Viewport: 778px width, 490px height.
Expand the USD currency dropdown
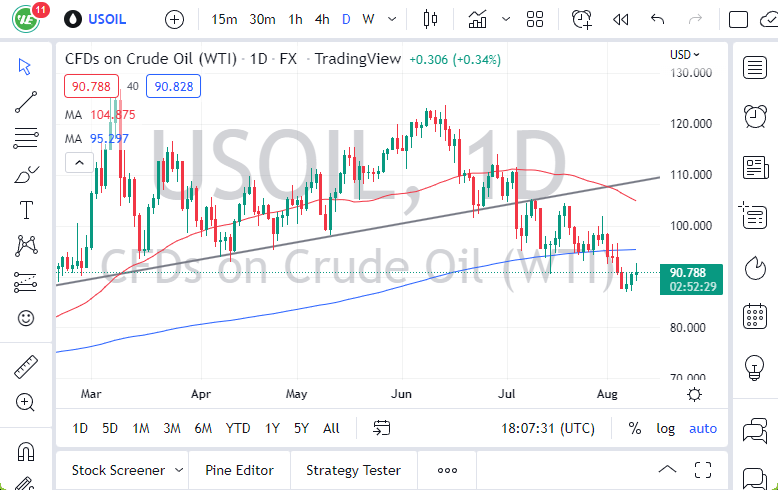coord(685,54)
